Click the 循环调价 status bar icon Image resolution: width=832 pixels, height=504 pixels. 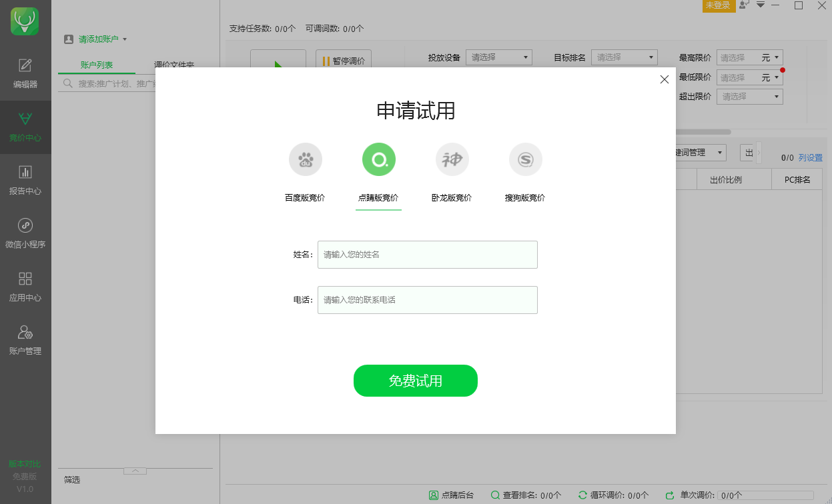pyautogui.click(x=582, y=495)
